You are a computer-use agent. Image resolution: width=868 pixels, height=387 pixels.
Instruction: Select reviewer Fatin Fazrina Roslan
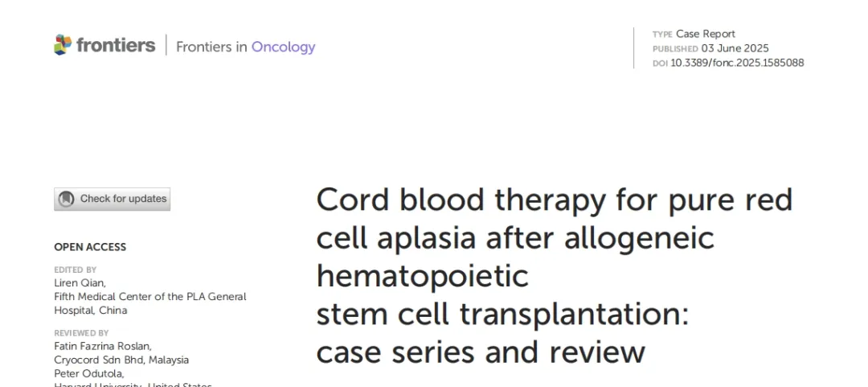point(102,347)
